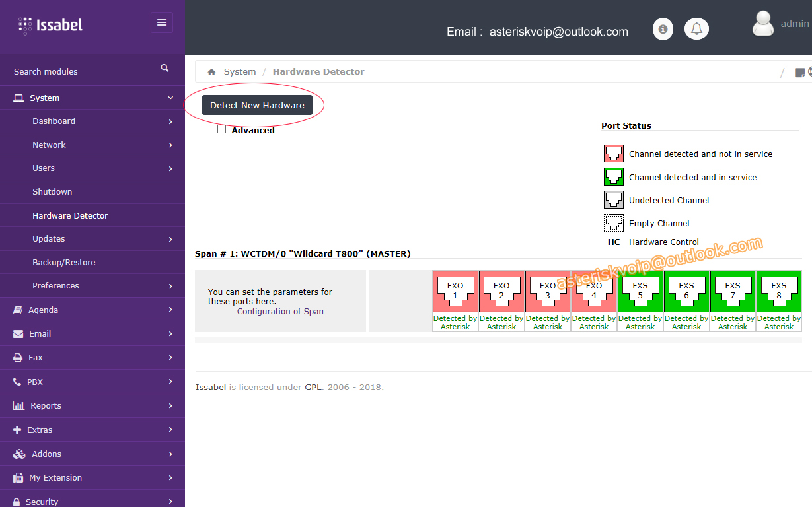The image size is (812, 507).
Task: Click the Detect New Hardware button
Action: pyautogui.click(x=257, y=105)
